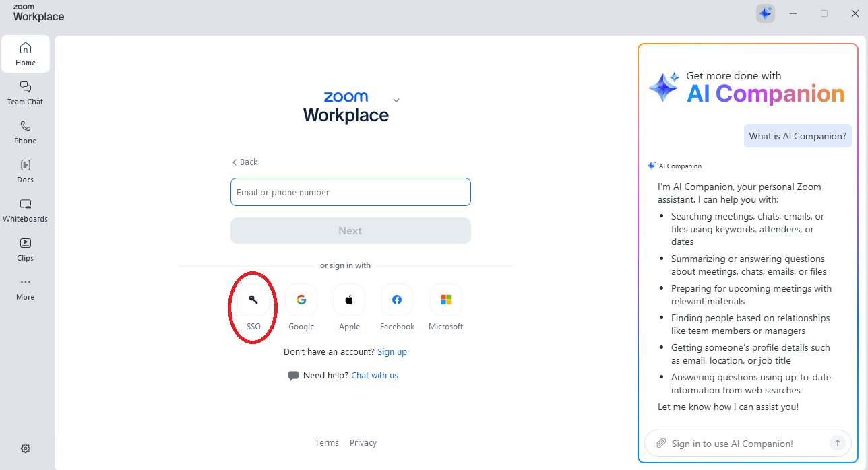The height and width of the screenshot is (470, 868).
Task: Switch to Team Chat
Action: (25, 92)
